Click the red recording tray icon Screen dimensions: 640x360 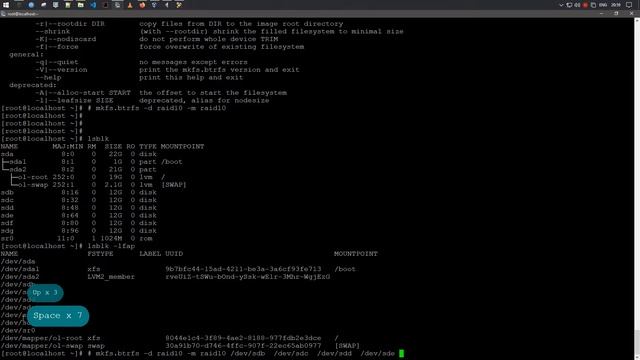coord(585,5)
